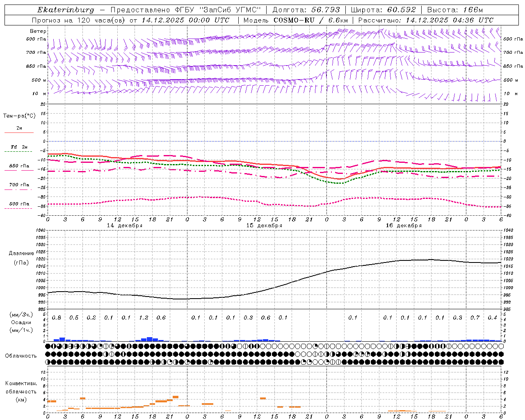The image size is (525, 420).
Task: Click the 0.8 precipitation amount value
Action: [57, 318]
